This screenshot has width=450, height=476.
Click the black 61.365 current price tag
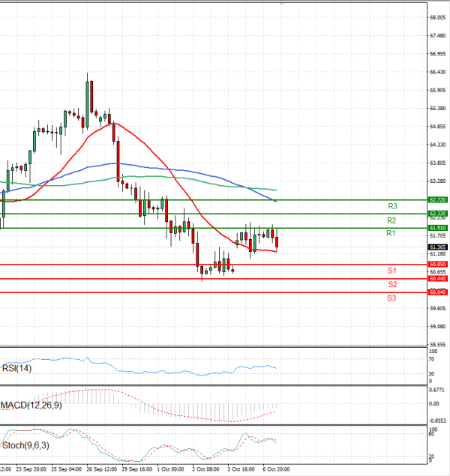(x=438, y=247)
